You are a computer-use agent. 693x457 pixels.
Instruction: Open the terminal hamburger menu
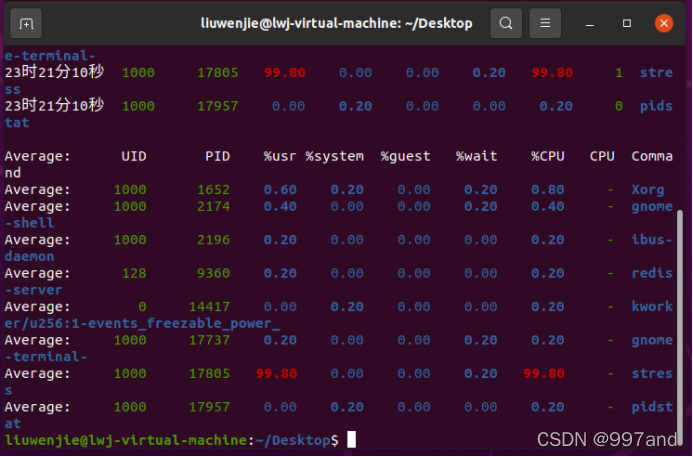(x=545, y=23)
